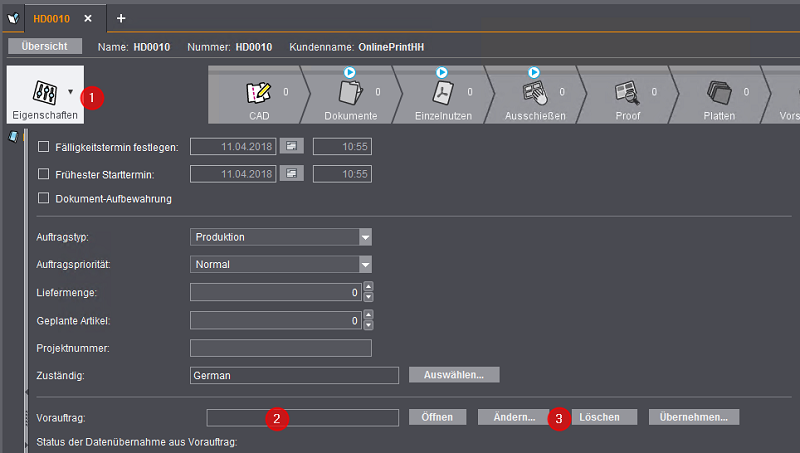Click the Auswählen... button
Image resolution: width=800 pixels, height=453 pixels.
(454, 375)
